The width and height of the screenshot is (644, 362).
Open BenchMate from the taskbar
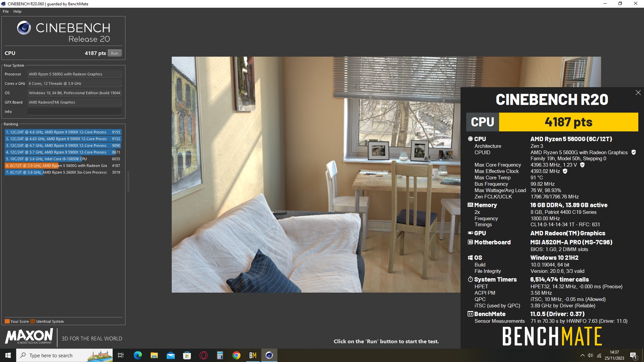pos(253,355)
